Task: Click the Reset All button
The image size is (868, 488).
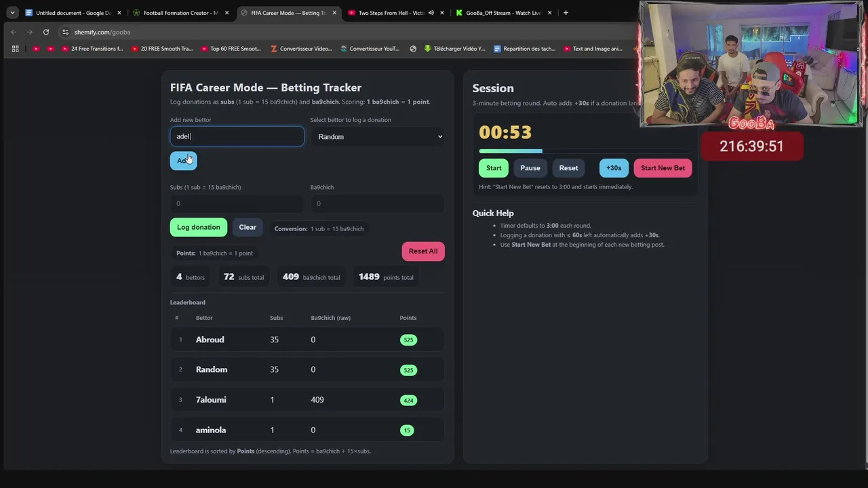Action: [x=423, y=251]
